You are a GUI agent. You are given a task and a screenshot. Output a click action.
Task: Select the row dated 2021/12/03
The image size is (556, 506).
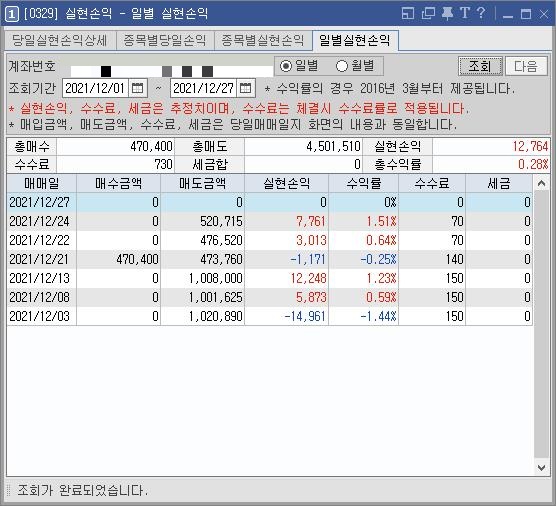pyautogui.click(x=269, y=316)
